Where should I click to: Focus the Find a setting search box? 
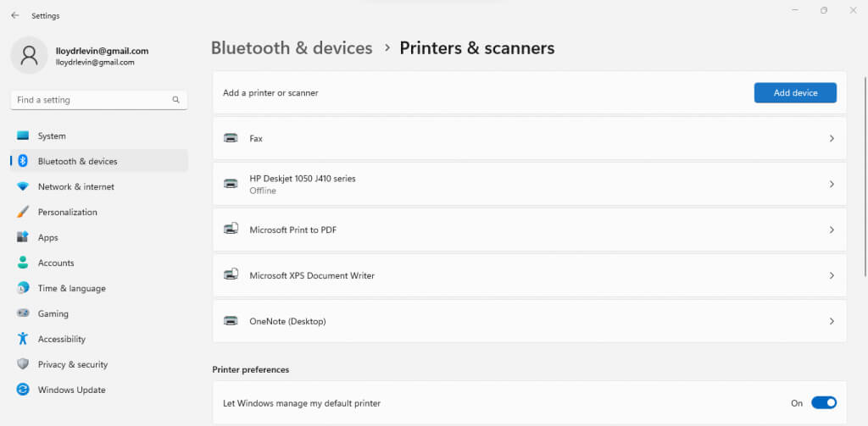click(x=92, y=100)
